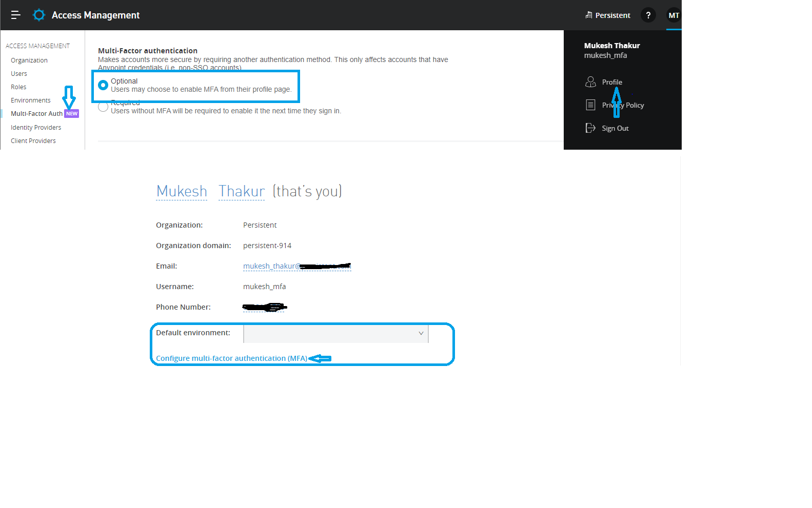The width and height of the screenshot is (812, 508).
Task: Open the hamburger navigation menu
Action: (x=16, y=15)
